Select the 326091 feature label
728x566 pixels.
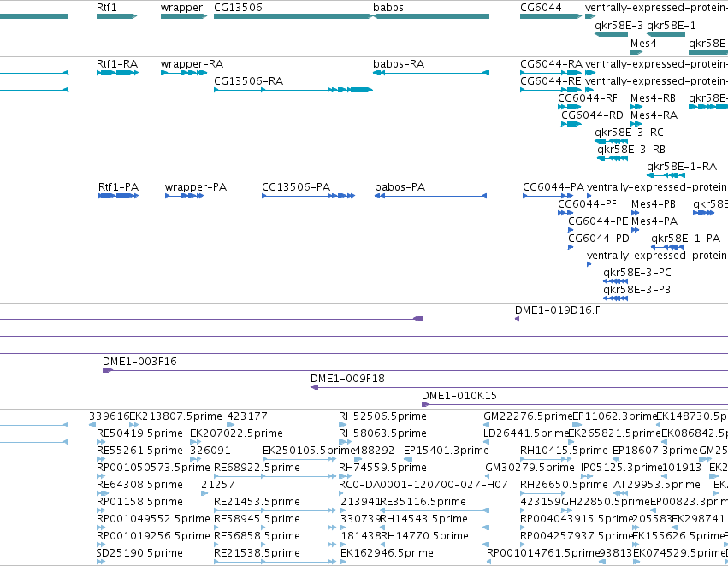pyautogui.click(x=210, y=451)
